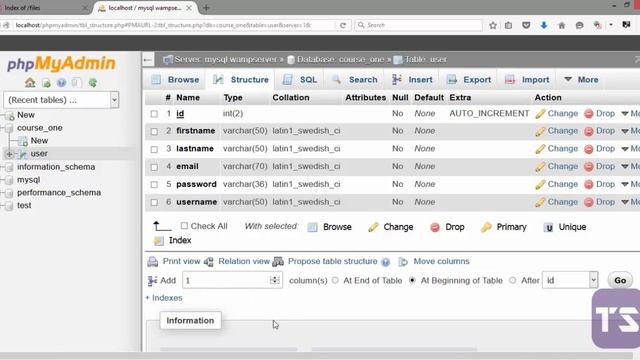Click the browser home icon

click(562, 25)
